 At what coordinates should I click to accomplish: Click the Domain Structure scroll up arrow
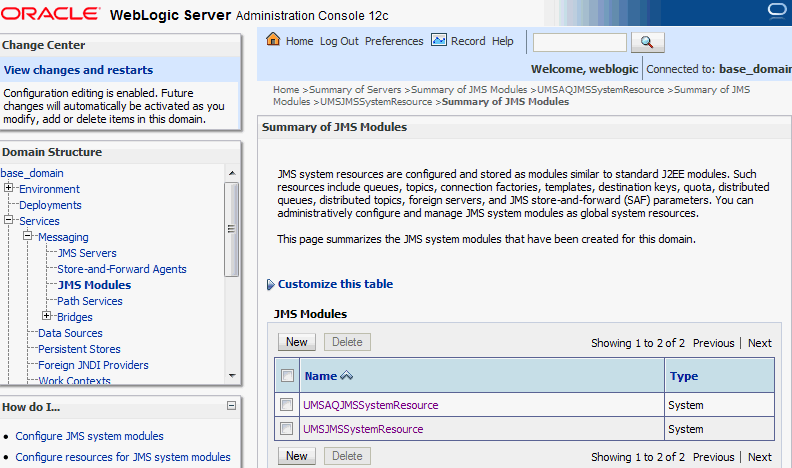[232, 173]
